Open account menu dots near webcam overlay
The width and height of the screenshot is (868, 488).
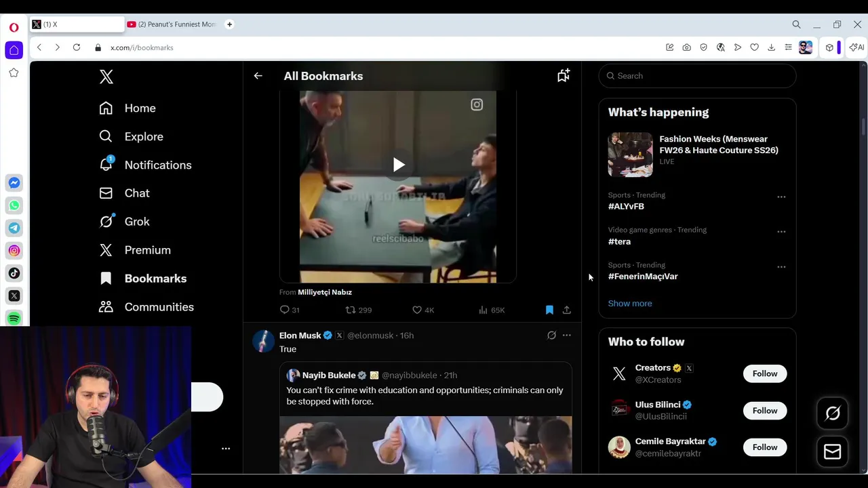(226, 449)
